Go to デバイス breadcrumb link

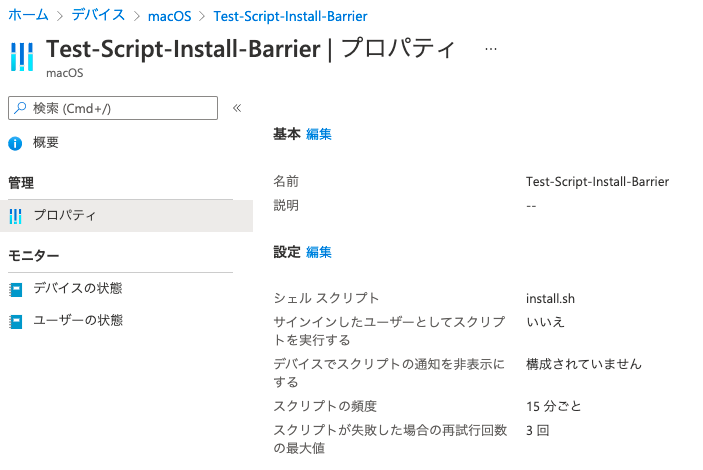(98, 15)
